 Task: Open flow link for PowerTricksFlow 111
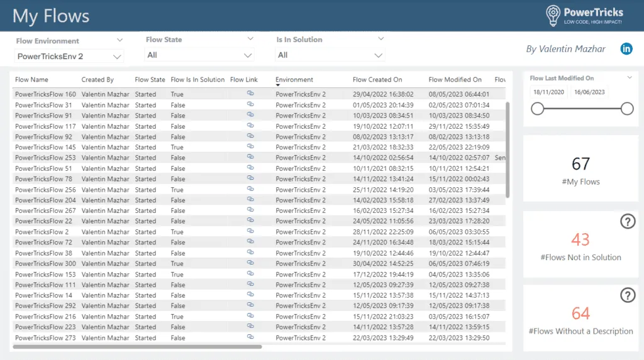tap(250, 284)
